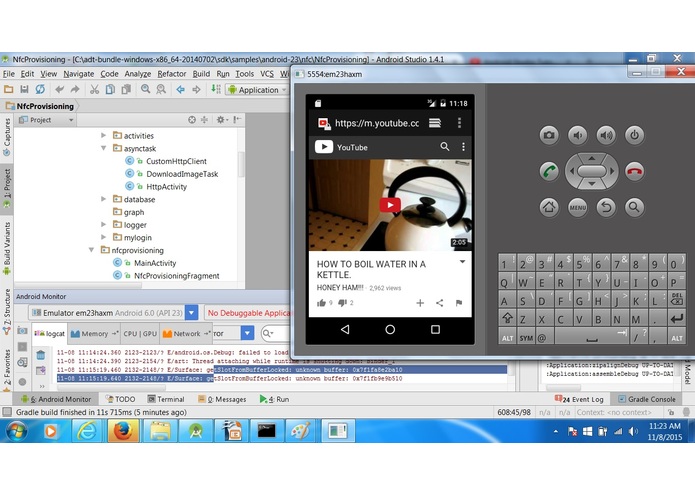Dislike the video with thumbs down
This screenshot has height=494, width=695.
pos(342,303)
